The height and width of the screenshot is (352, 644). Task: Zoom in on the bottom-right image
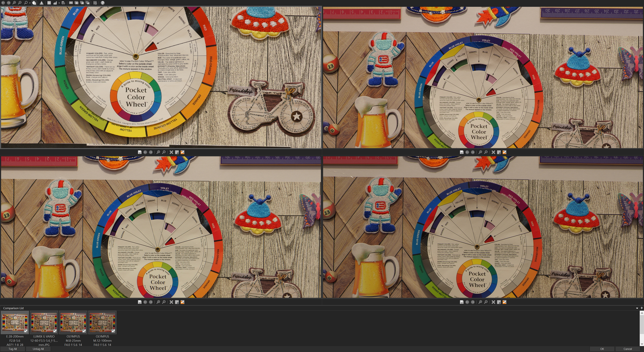coord(480,302)
